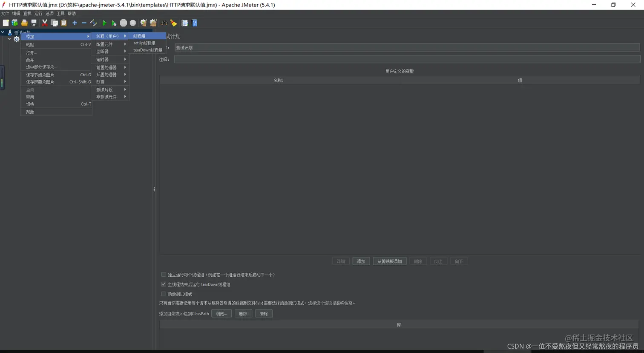Screen dimensions: 644x353
Task: Open the 运行 menu
Action: [x=38, y=14]
